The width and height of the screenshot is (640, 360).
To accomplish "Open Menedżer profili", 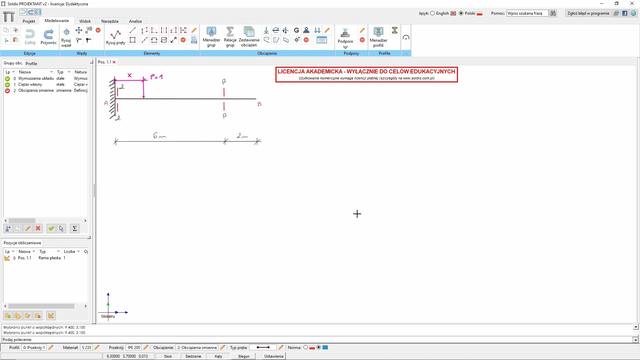I will tap(378, 36).
